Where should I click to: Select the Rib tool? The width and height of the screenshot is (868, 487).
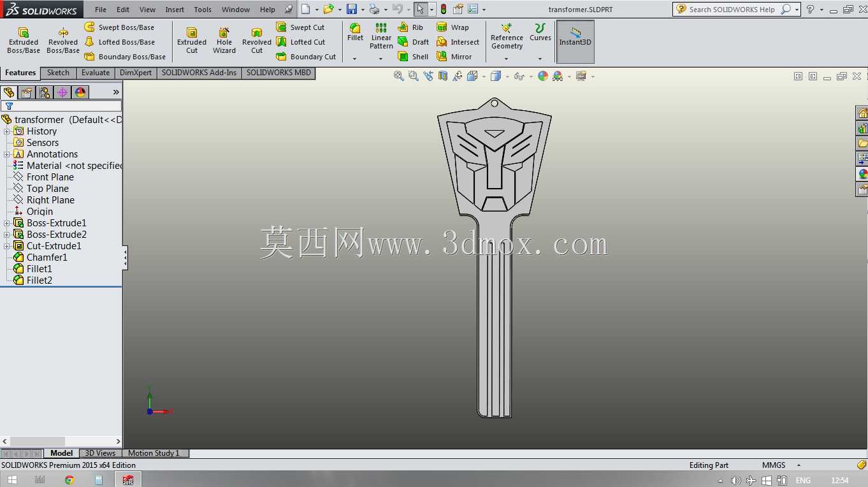click(410, 27)
